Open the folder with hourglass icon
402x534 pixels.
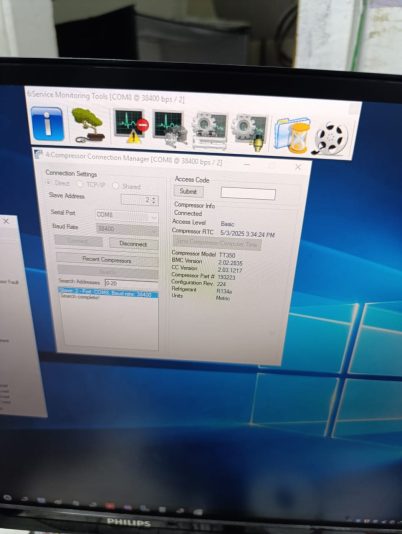pos(292,135)
